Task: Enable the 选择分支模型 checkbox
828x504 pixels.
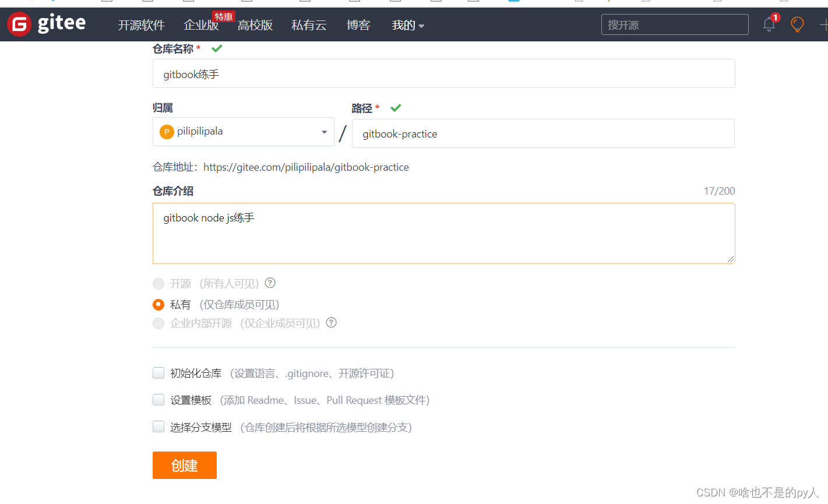Action: (x=158, y=426)
